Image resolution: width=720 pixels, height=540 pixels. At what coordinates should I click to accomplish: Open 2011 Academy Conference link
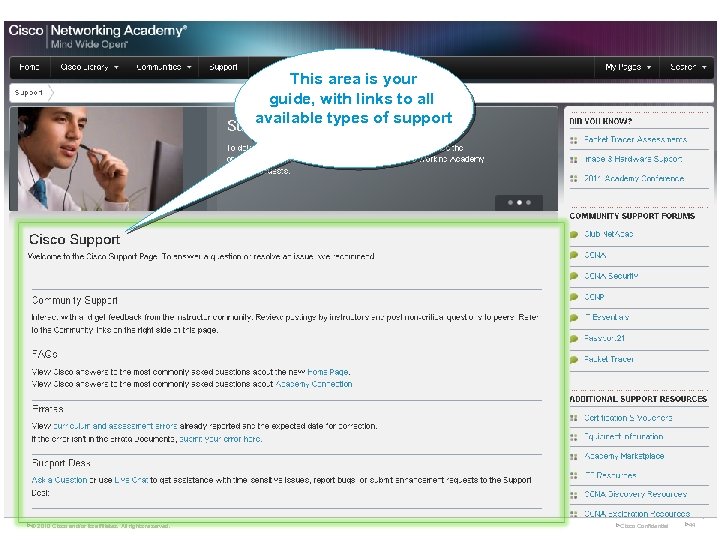(x=634, y=178)
